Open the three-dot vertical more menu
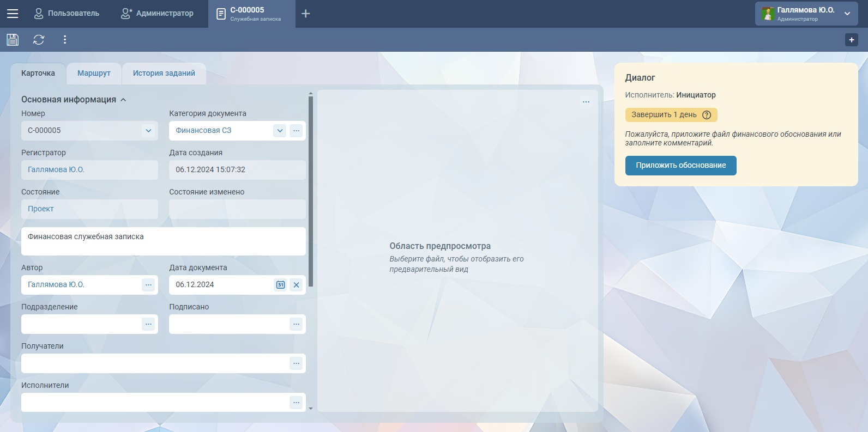This screenshot has width=868, height=432. (65, 40)
